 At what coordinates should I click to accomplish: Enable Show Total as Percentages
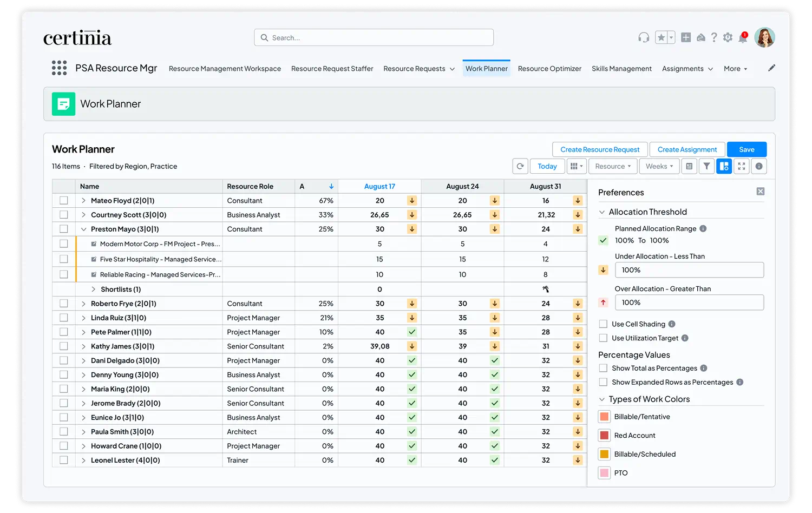[x=603, y=368]
